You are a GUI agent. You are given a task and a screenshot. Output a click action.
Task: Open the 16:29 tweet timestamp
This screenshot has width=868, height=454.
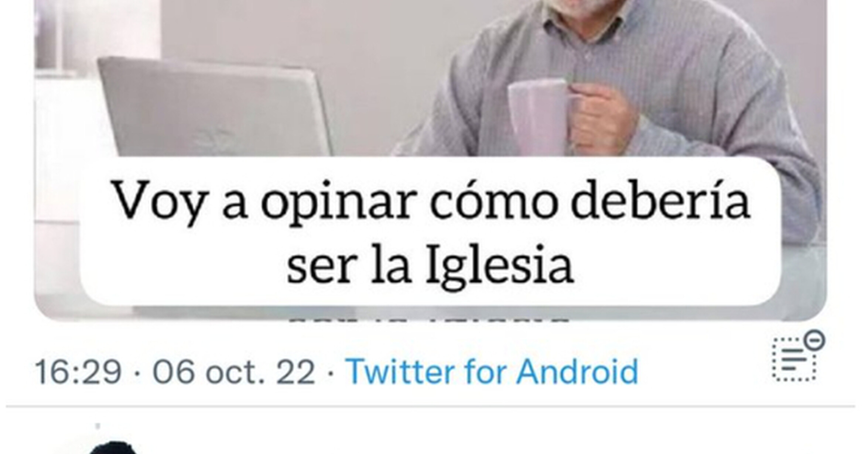point(78,372)
